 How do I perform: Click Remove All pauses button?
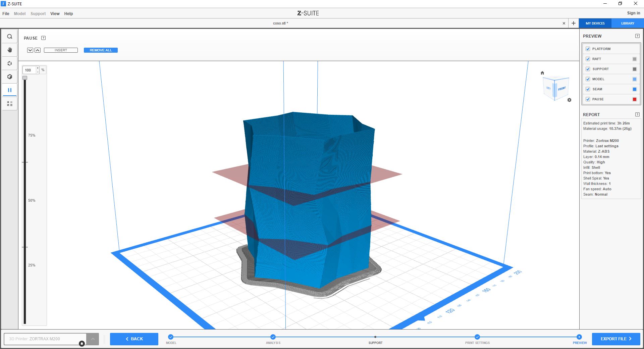pos(101,50)
